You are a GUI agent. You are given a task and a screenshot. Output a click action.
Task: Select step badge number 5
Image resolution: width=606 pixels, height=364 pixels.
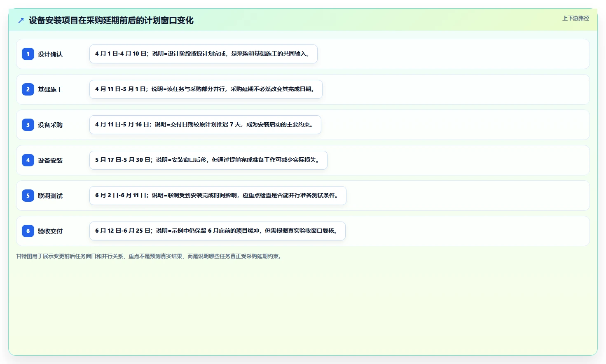click(28, 196)
